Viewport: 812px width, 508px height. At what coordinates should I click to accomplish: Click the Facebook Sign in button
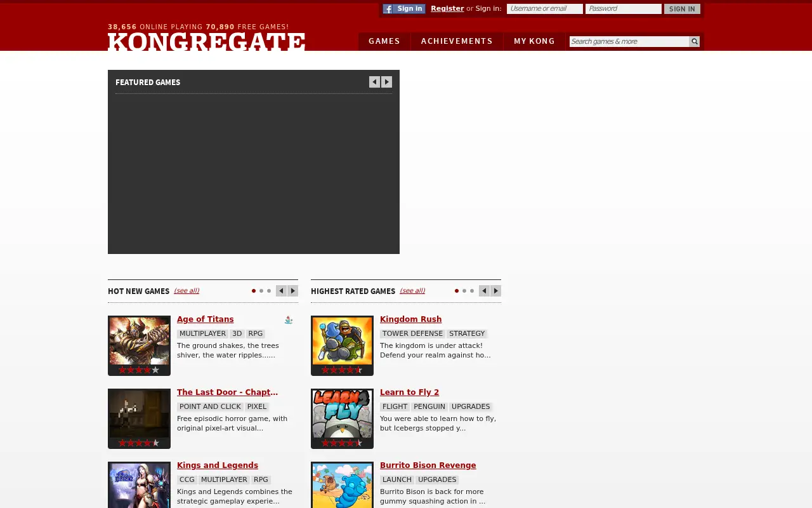(404, 9)
